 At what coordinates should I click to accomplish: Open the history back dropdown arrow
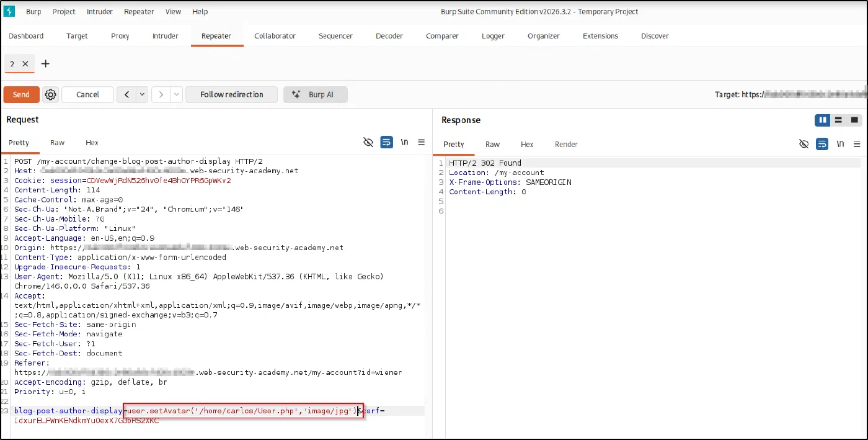143,94
